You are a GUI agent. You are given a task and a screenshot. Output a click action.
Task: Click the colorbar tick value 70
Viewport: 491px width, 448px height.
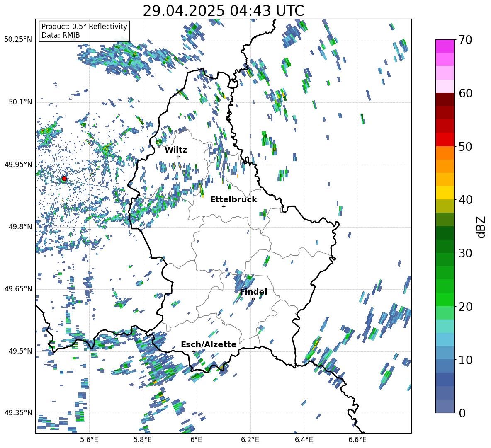click(465, 40)
